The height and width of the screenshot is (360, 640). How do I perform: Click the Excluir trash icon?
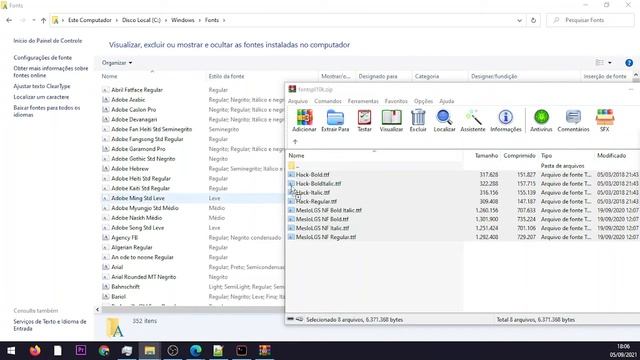(418, 120)
